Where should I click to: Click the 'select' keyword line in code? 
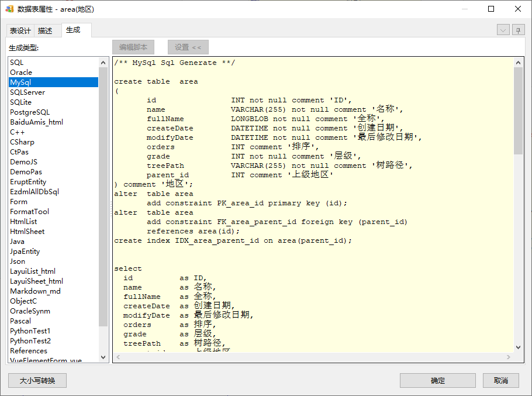128,268
